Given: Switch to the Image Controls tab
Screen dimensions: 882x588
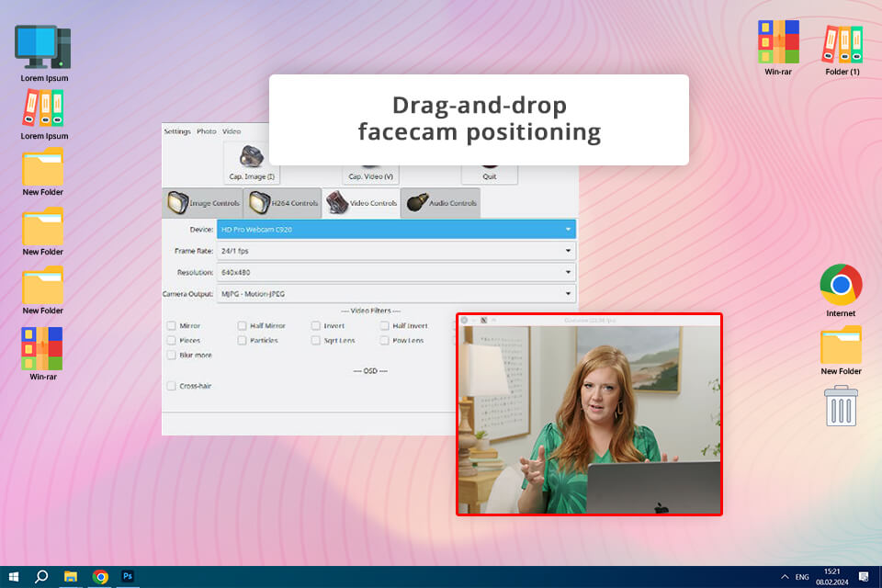Looking at the screenshot, I should (203, 202).
